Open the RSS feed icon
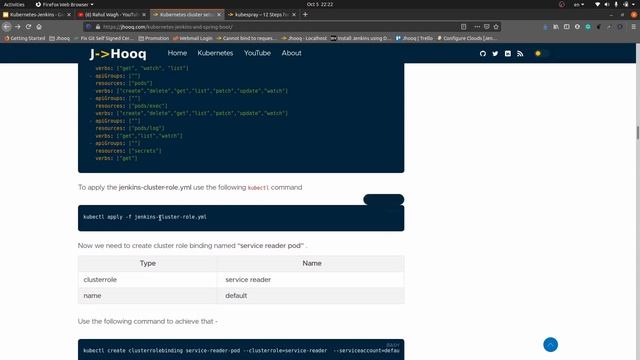The image size is (640, 360). pos(520,53)
